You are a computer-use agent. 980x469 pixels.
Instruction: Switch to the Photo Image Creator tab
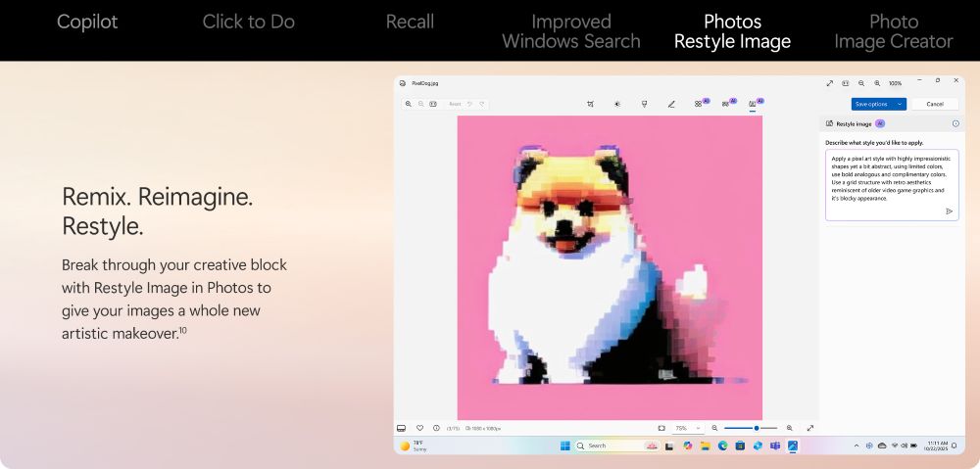(x=893, y=31)
